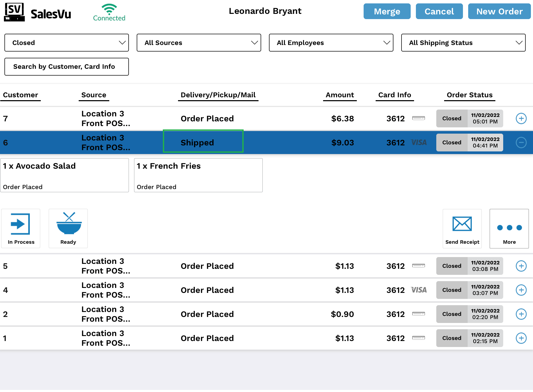Click the Search by Customer field
This screenshot has width=533, height=392.
(67, 67)
